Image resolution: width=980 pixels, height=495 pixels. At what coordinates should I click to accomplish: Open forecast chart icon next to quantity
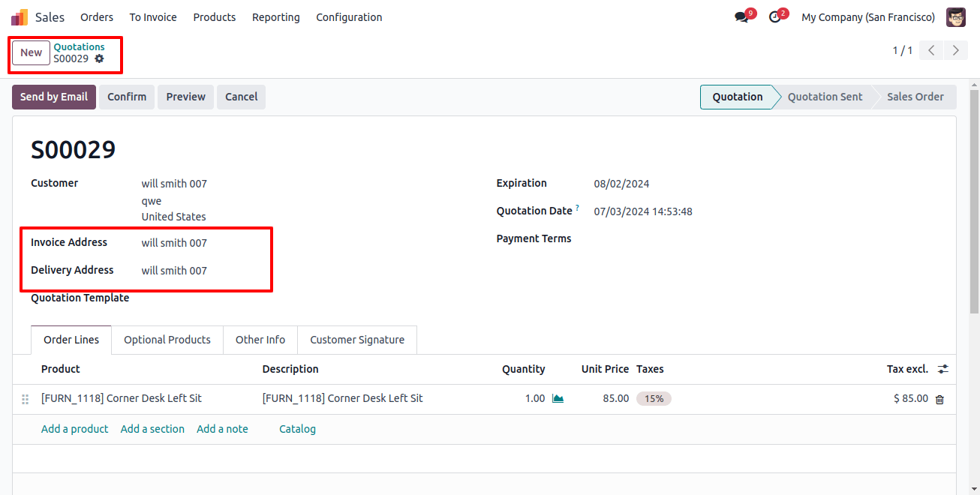tap(558, 399)
